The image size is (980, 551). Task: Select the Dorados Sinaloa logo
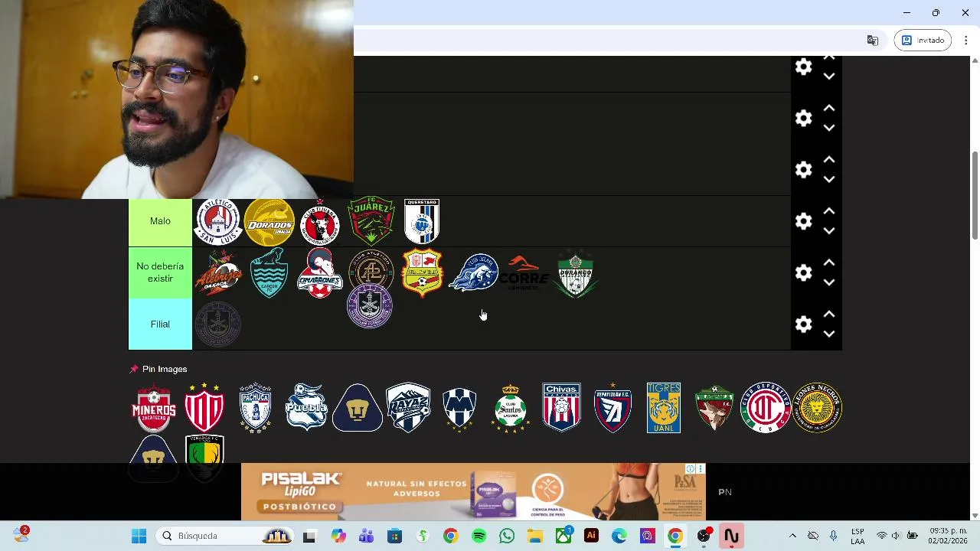click(x=269, y=221)
